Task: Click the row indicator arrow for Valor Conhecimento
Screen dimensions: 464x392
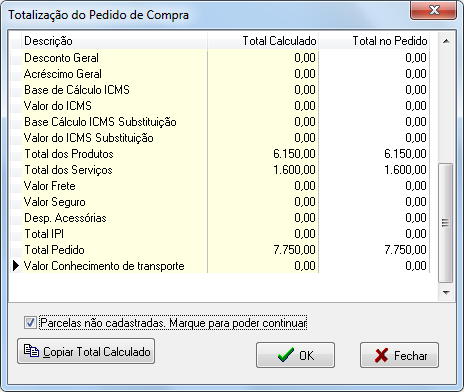Action: (x=16, y=266)
